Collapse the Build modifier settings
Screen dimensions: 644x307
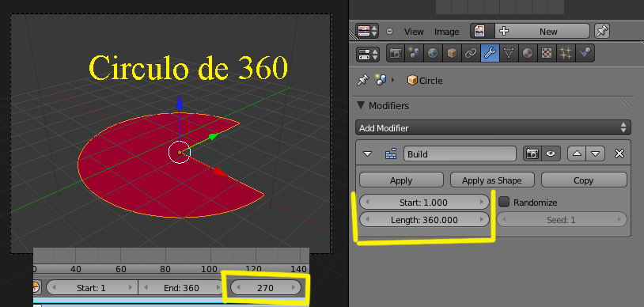368,154
